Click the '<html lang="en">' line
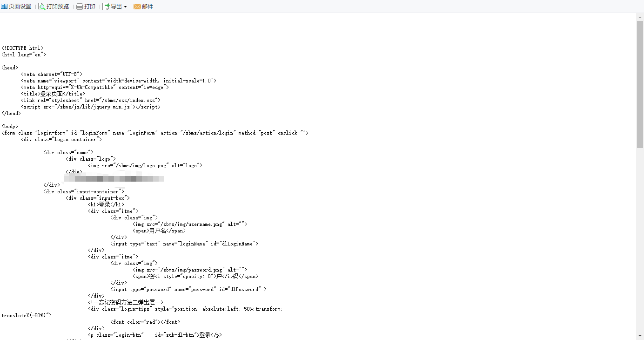This screenshot has height=340, width=644. coord(24,54)
